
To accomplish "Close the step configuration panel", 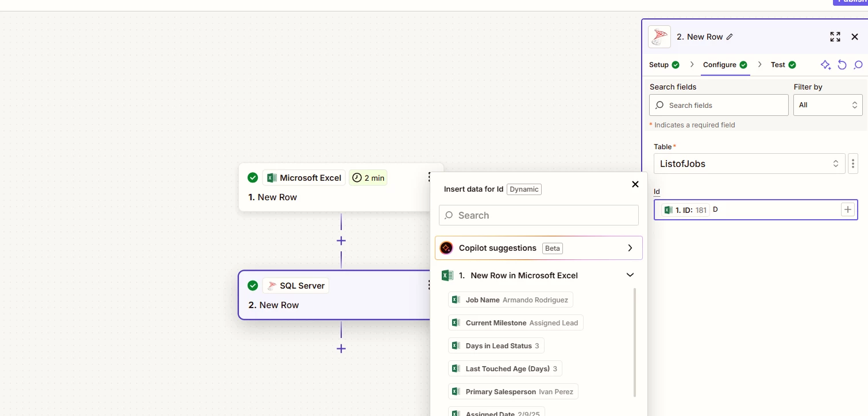I will 855,37.
